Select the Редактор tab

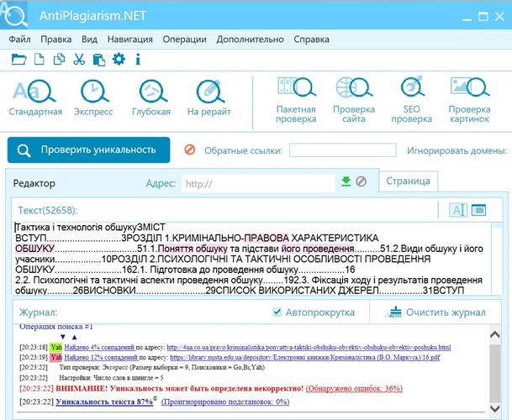coord(34,183)
